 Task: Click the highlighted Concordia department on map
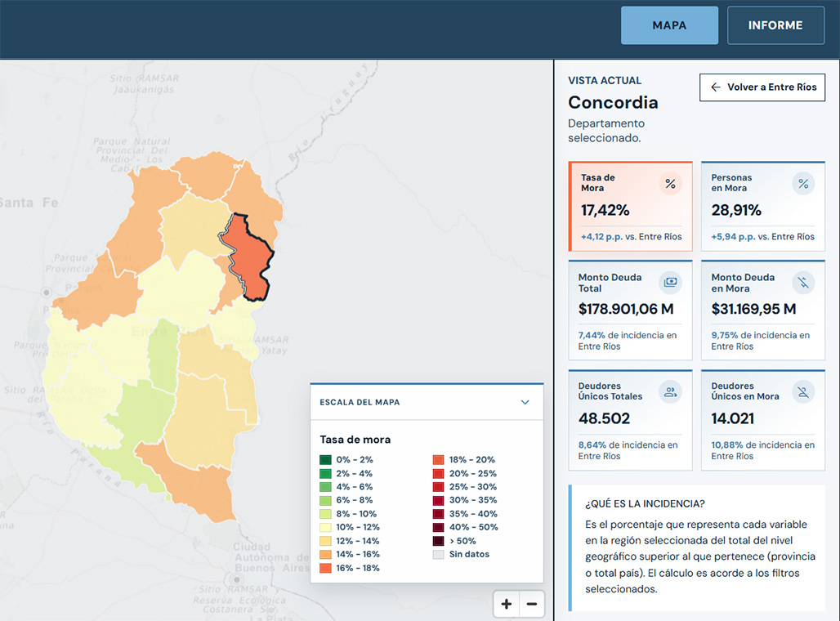pyautogui.click(x=251, y=257)
